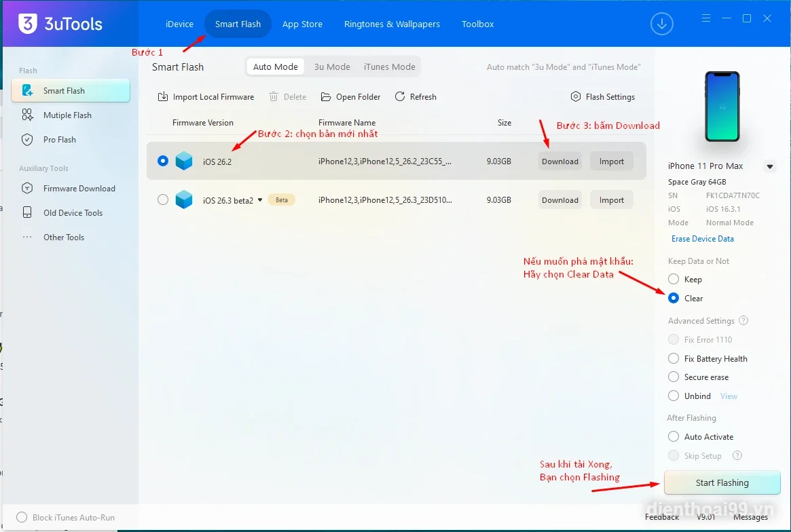The height and width of the screenshot is (532, 791).
Task: Select the iOS 26.2 firmware radio button
Action: [x=162, y=161]
